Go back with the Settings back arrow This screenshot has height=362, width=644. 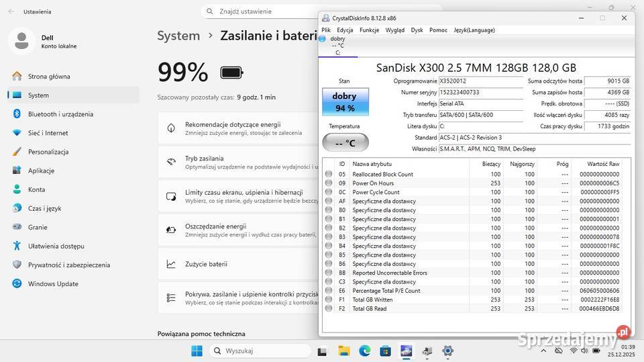tap(11, 11)
